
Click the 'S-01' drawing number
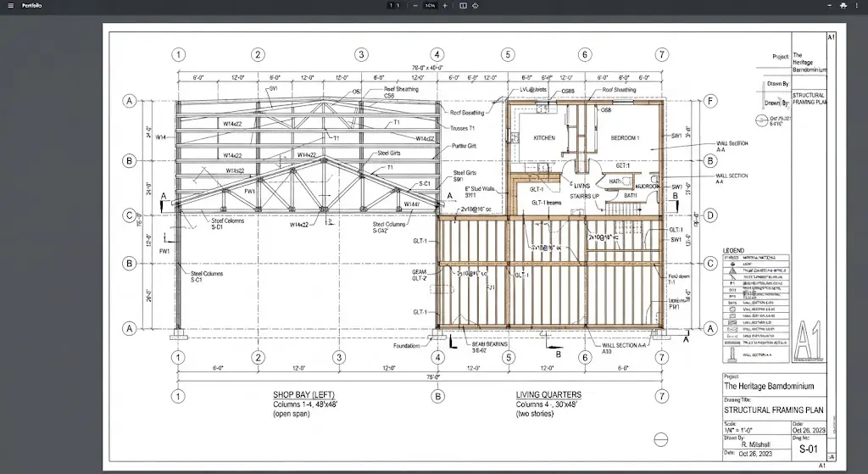coord(808,449)
